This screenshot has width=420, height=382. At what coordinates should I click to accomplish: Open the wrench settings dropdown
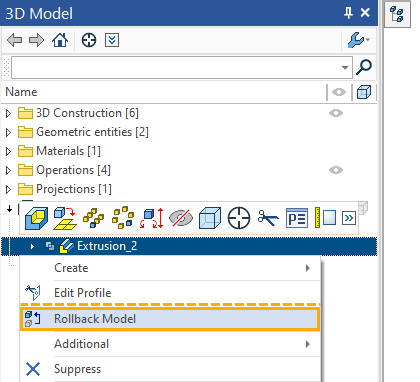(x=359, y=40)
